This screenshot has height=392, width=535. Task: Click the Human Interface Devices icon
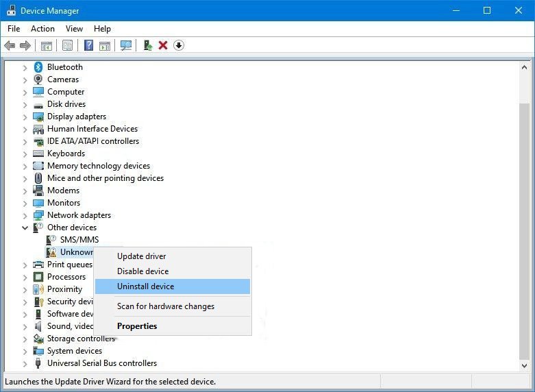[38, 129]
